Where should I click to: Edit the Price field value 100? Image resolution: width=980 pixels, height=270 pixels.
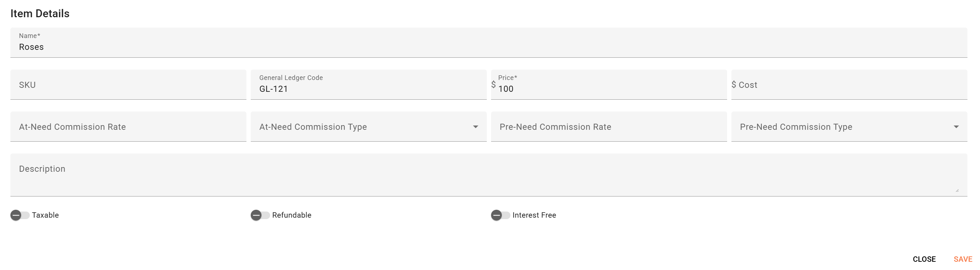tap(609, 89)
